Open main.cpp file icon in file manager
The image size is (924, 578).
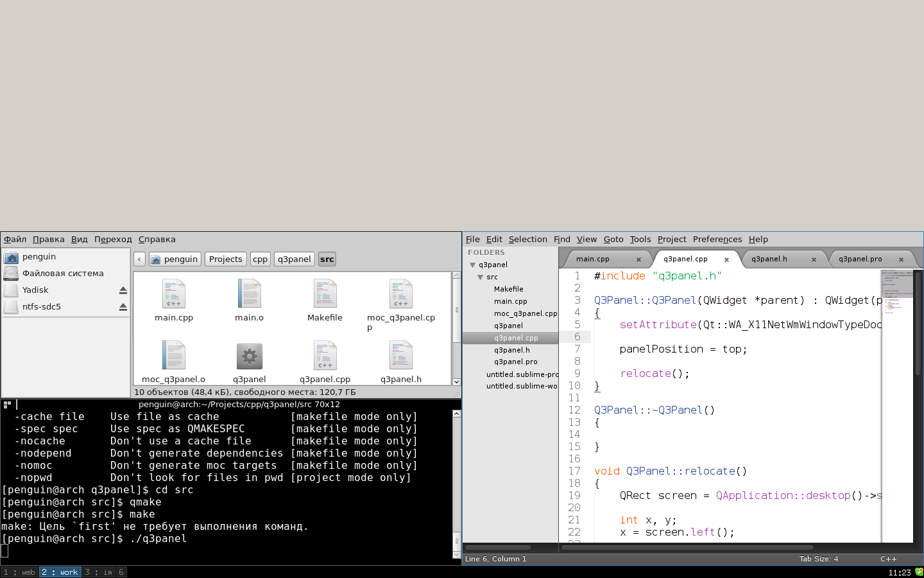click(x=174, y=293)
